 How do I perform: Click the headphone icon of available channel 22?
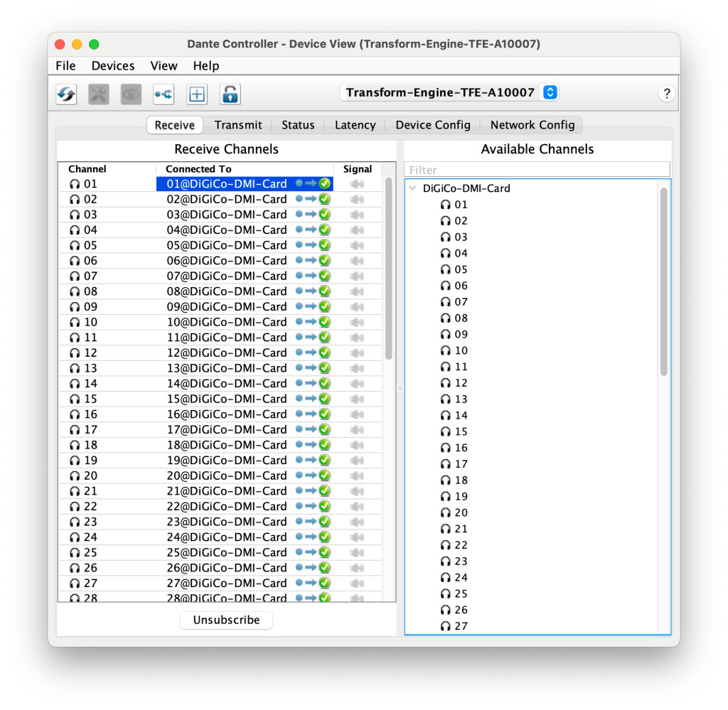tap(446, 545)
